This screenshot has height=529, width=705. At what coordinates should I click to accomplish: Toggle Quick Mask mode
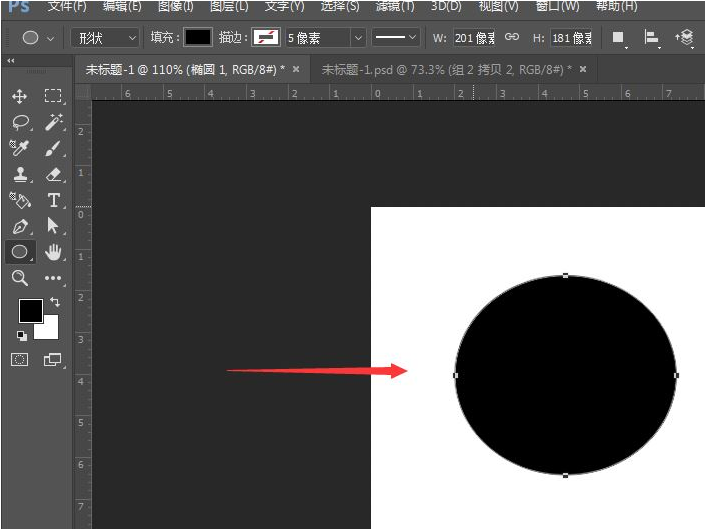19,359
